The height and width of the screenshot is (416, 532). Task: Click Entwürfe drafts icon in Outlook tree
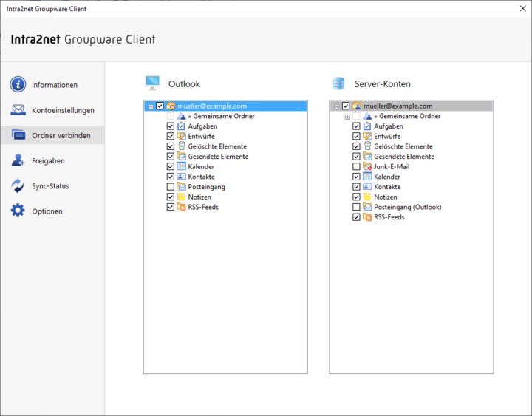coord(182,137)
